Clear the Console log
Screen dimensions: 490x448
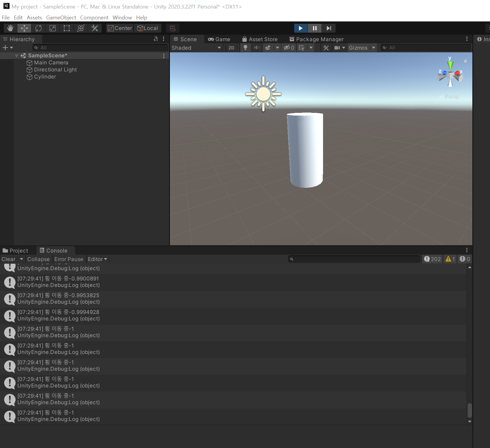(x=9, y=259)
